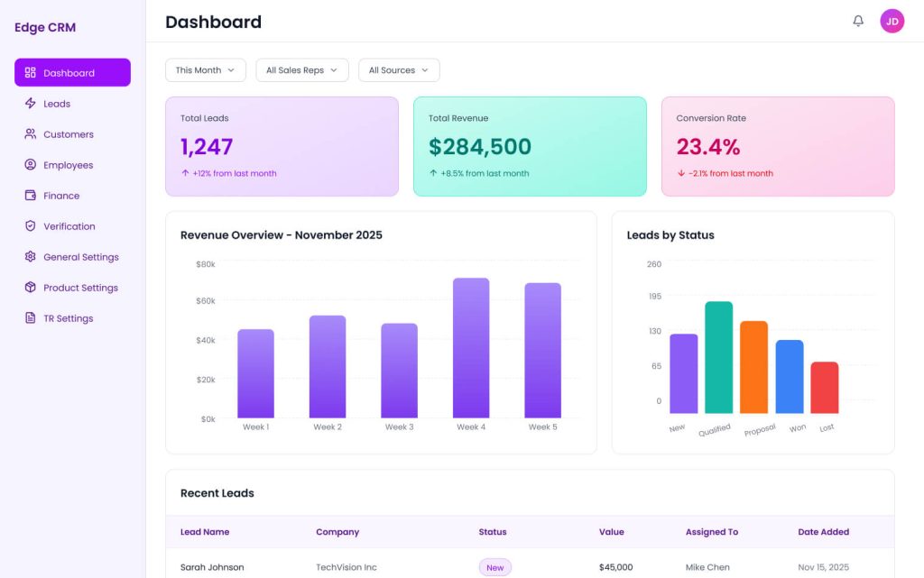
Task: Click Sarah Johnson in Recent Leads
Action: coord(212,567)
